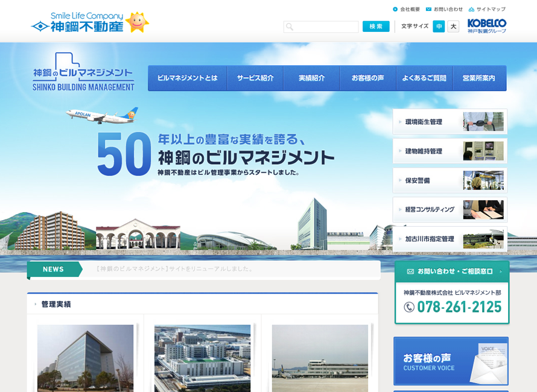The image size is (537, 392).
Task: Open the 保安警備 service button
Action: 450,180
